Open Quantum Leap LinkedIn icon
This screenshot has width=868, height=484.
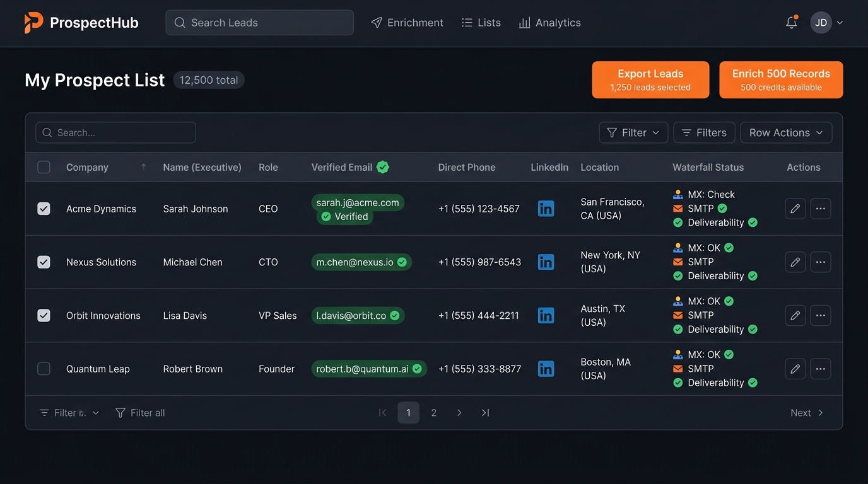coord(546,369)
